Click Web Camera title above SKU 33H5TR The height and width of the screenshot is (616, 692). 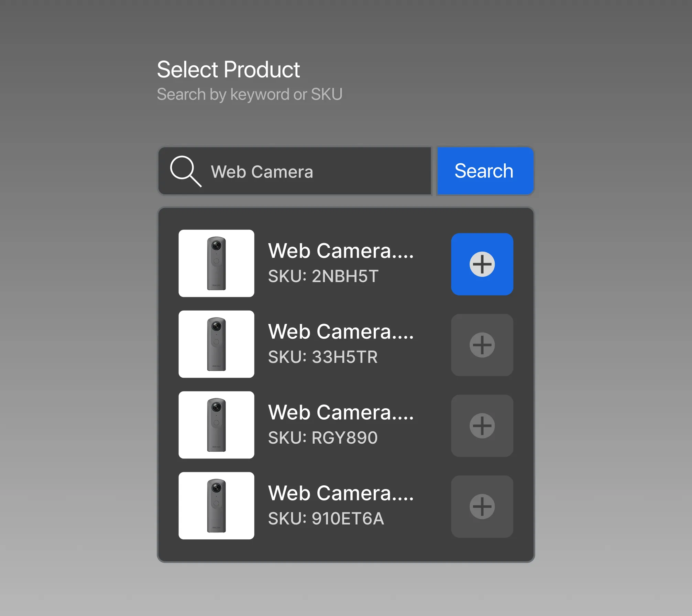coord(341,332)
